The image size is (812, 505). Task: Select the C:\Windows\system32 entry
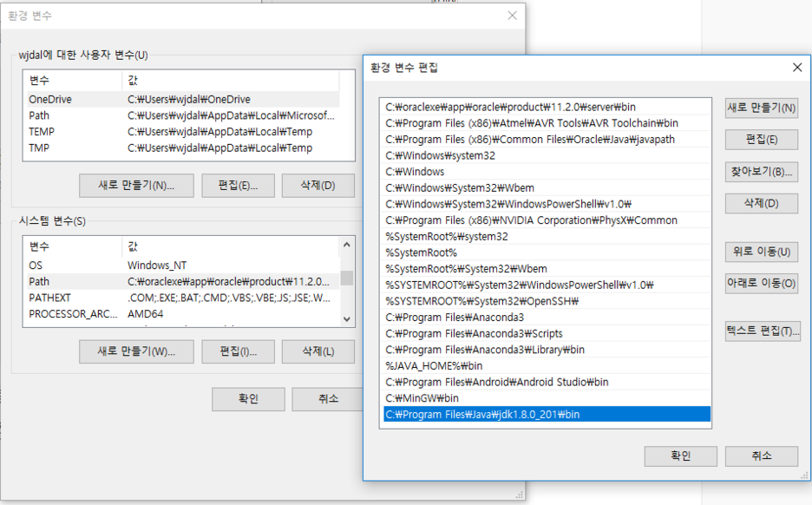tap(547, 155)
